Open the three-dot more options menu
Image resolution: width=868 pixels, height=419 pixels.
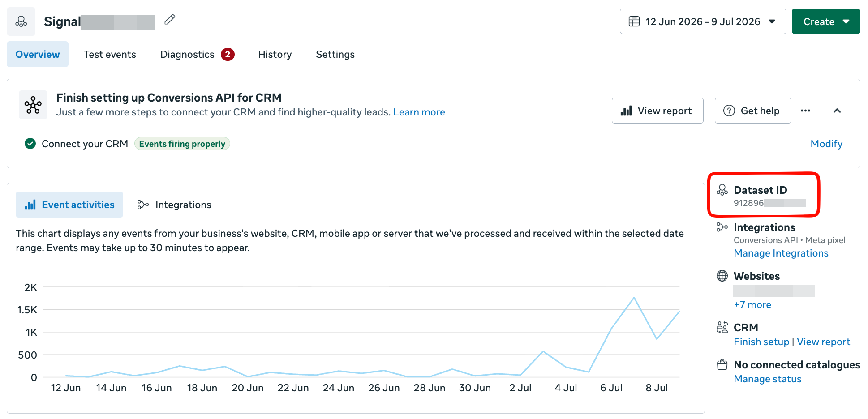click(805, 111)
